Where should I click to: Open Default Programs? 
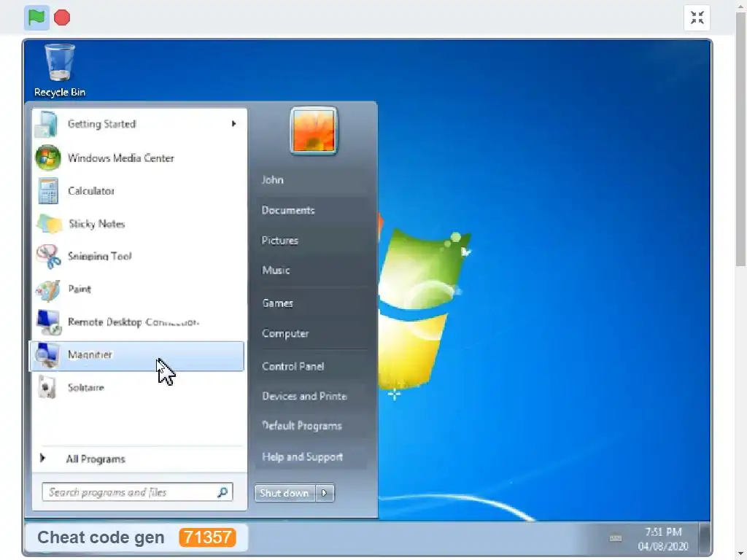(301, 426)
